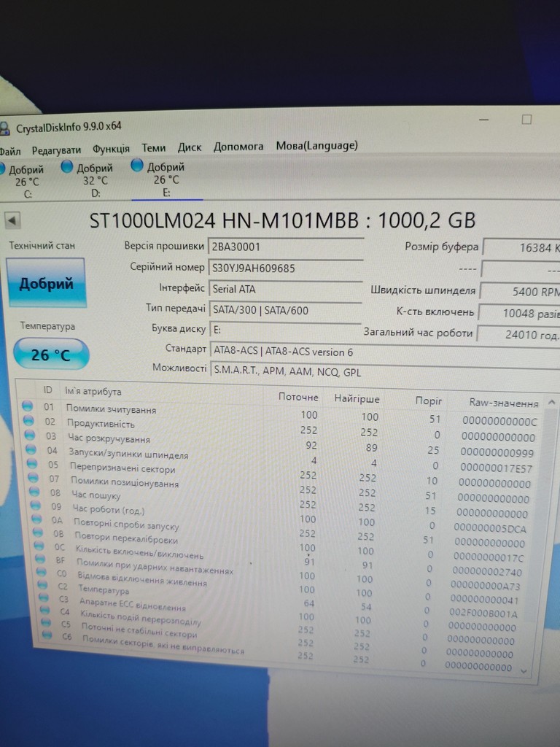
Task: Click the drive letter field E:
Action: pyautogui.click(x=285, y=330)
